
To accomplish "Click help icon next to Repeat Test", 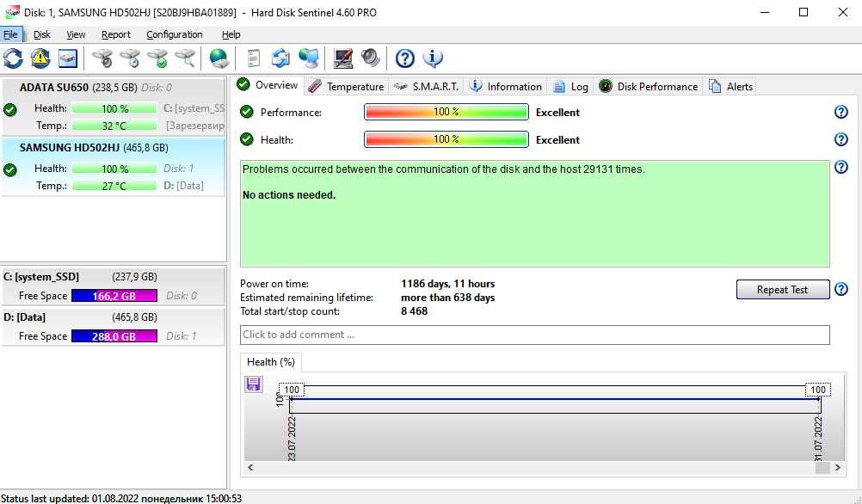I will (x=841, y=289).
